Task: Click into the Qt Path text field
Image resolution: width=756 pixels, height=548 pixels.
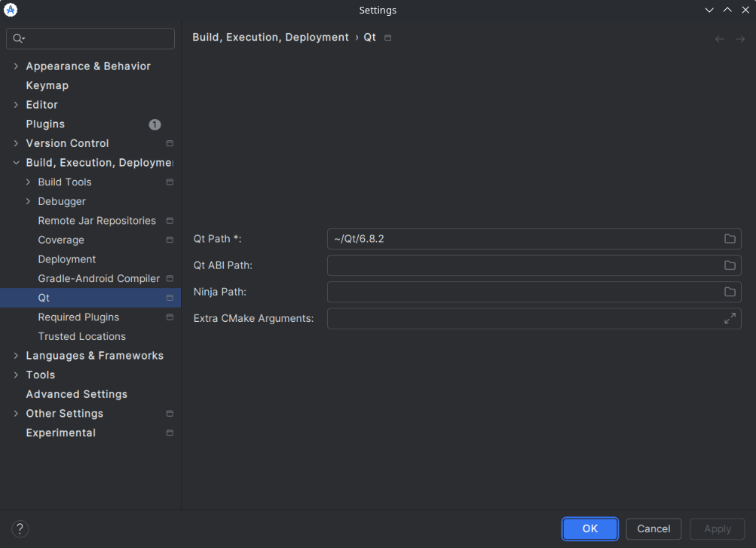Action: (x=522, y=239)
